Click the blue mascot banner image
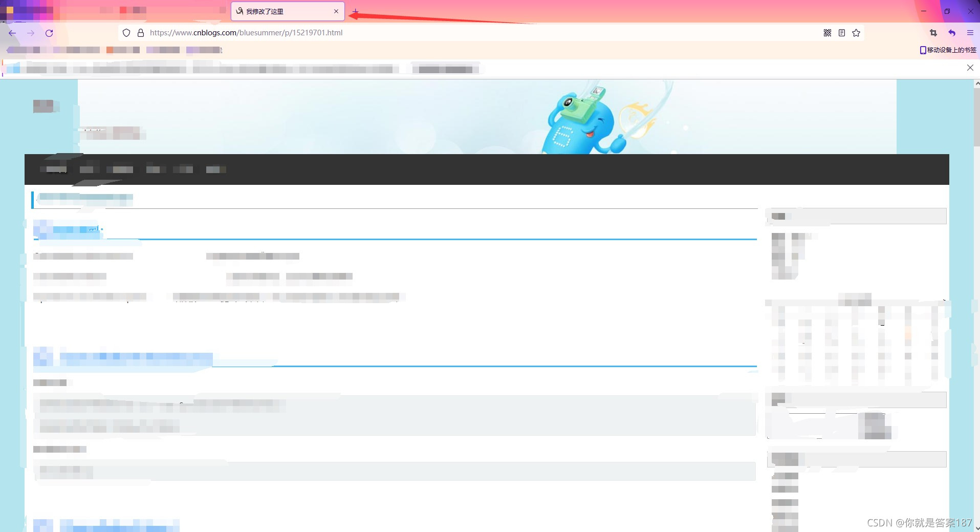Image resolution: width=980 pixels, height=532 pixels. click(x=487, y=117)
